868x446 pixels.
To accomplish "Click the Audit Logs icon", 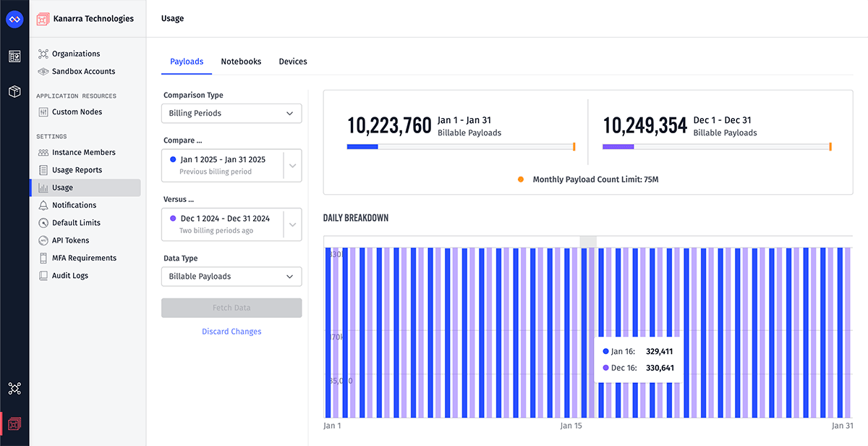I will pyautogui.click(x=43, y=276).
